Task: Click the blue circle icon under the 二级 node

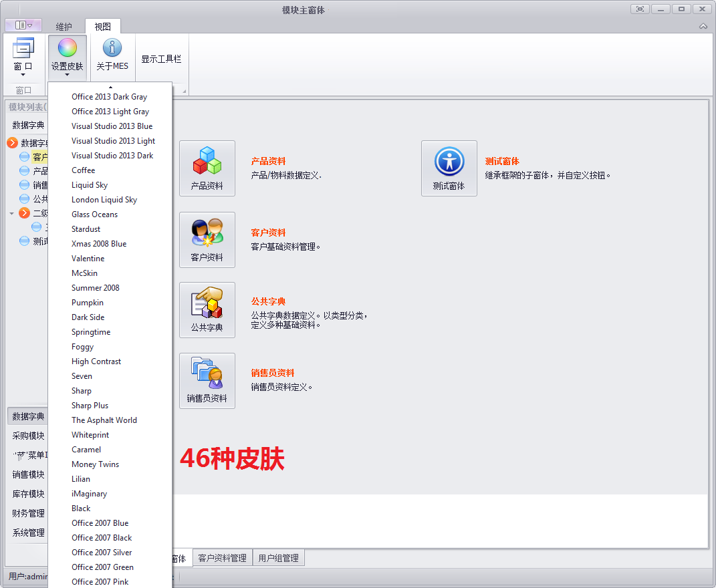Action: point(37,227)
